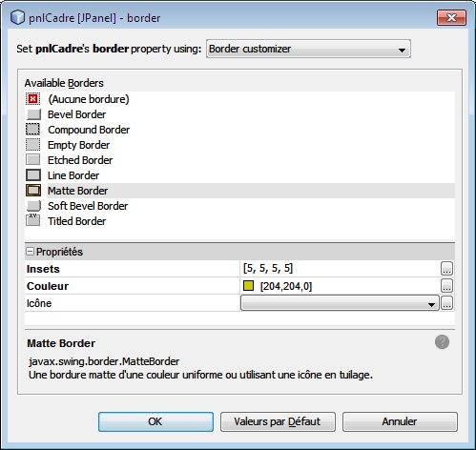Open the Icône combo box
Screen dimensions: 476x450
340,303
